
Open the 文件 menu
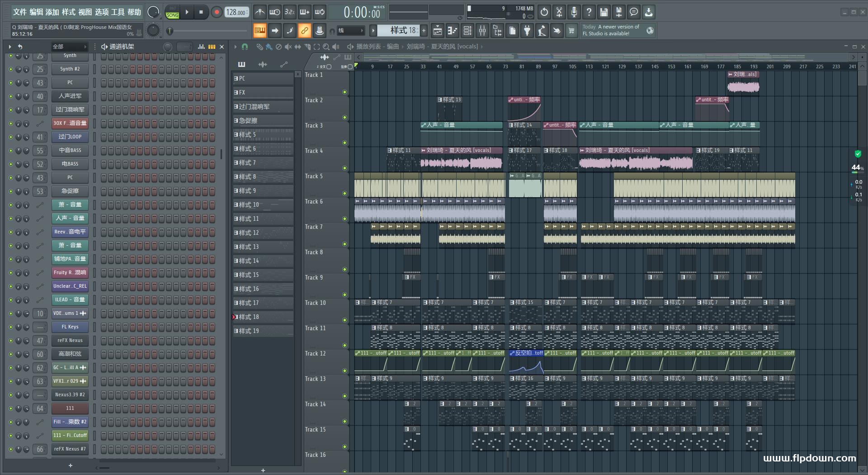pos(20,12)
